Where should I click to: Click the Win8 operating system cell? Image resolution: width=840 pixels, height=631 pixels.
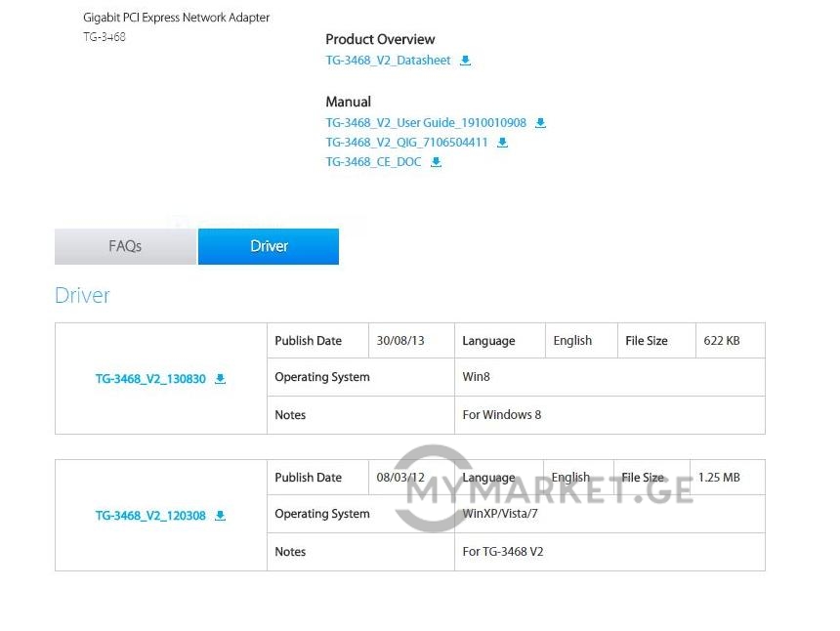tap(609, 377)
